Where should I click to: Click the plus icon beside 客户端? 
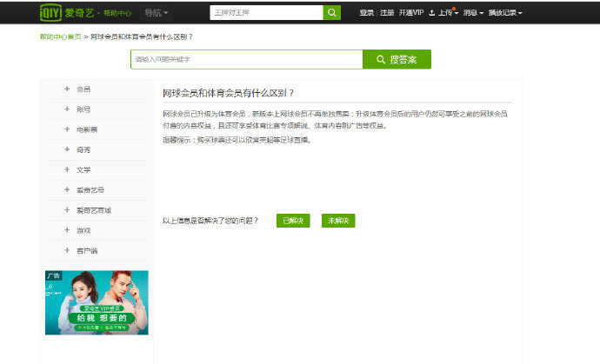click(67, 250)
